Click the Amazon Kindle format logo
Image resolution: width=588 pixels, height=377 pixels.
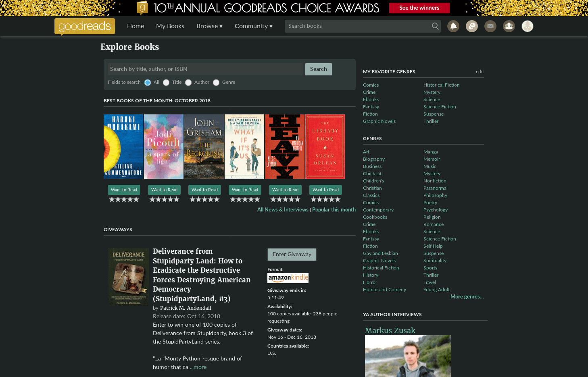click(x=288, y=278)
